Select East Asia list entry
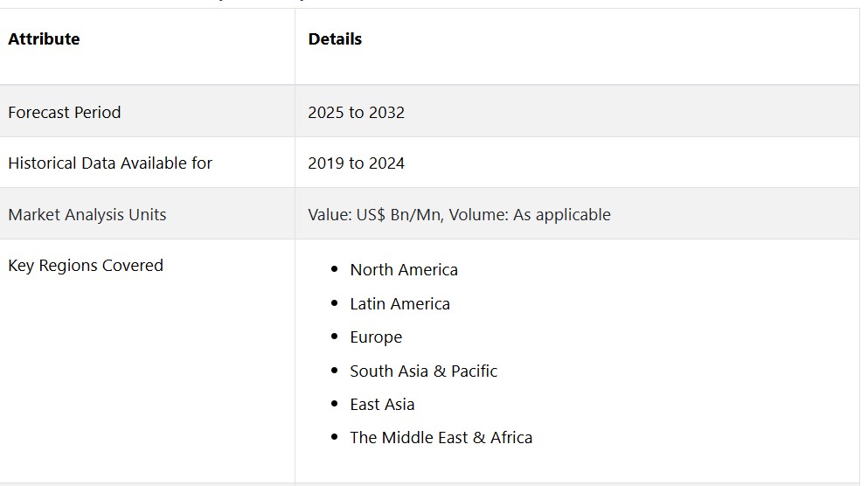 pos(382,405)
